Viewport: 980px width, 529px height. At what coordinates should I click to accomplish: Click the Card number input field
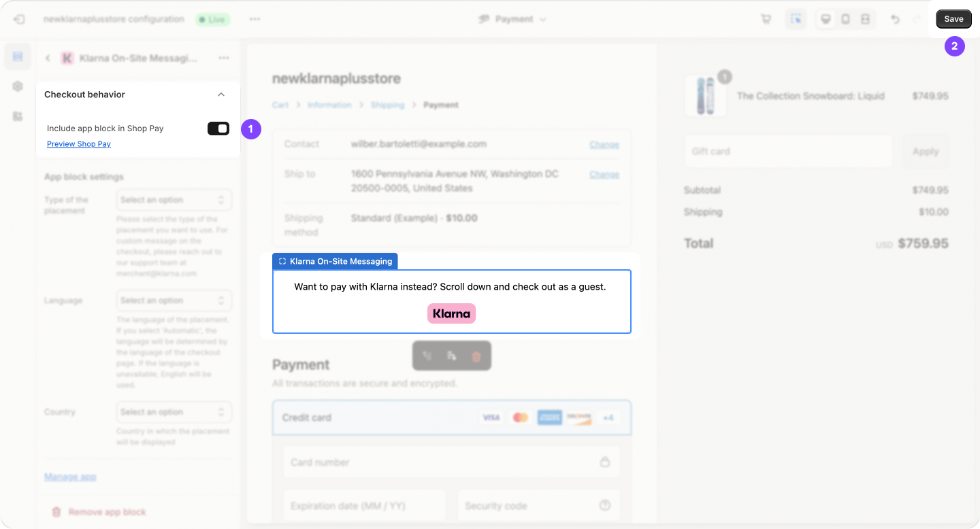(452, 462)
